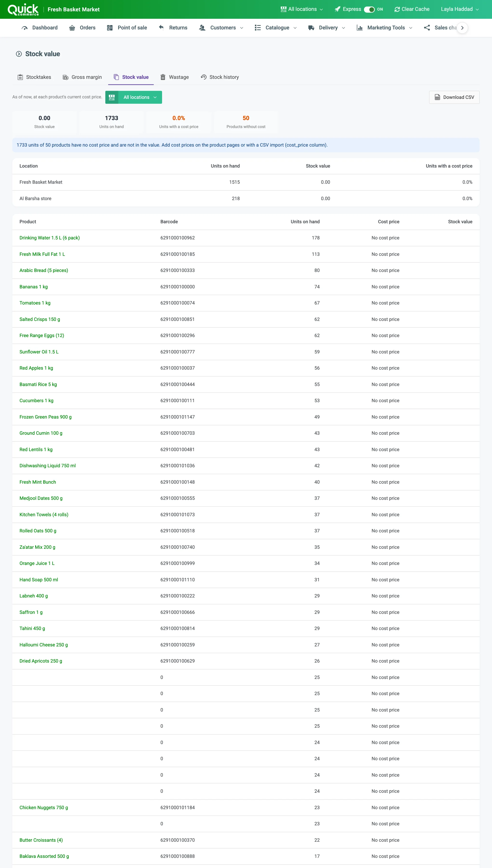Click the Orders basket icon
The width and height of the screenshot is (492, 868).
(72, 28)
